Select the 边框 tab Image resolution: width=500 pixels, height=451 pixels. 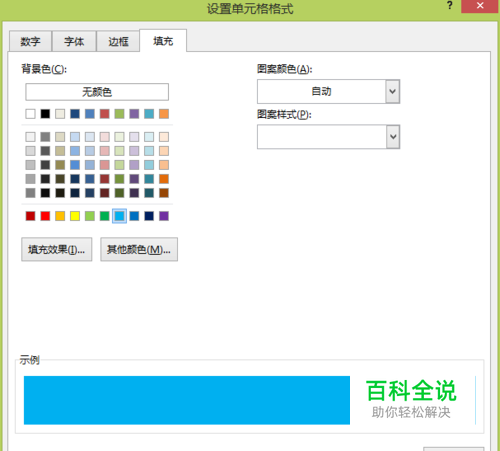point(118,41)
